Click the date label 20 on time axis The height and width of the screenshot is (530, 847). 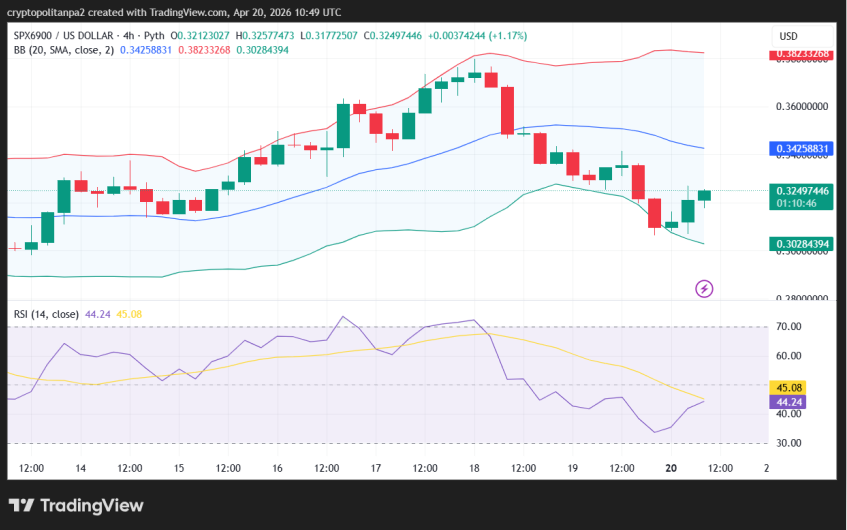tap(671, 468)
